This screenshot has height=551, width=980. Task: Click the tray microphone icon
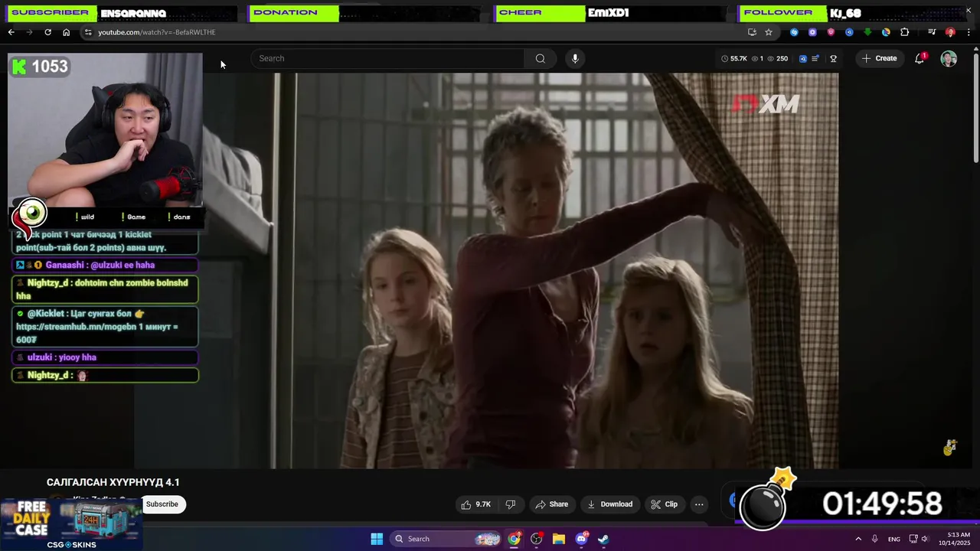[x=874, y=539]
